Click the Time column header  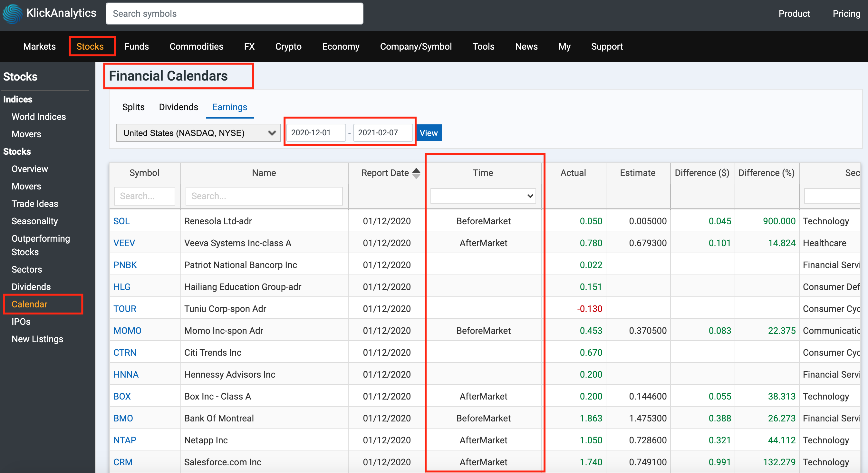coord(483,173)
